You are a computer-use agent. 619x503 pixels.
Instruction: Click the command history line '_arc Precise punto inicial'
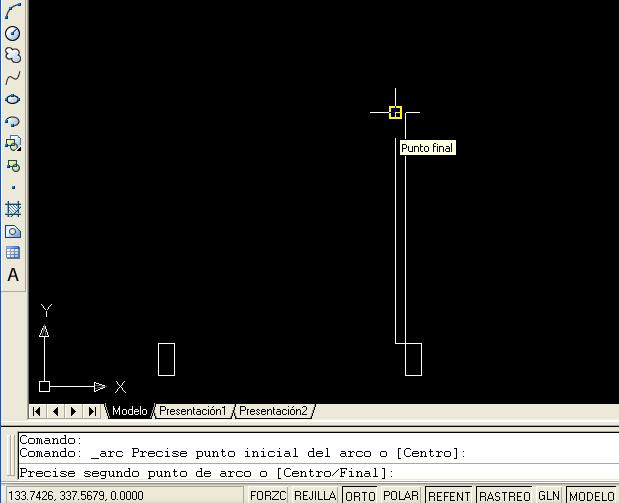[x=242, y=453]
